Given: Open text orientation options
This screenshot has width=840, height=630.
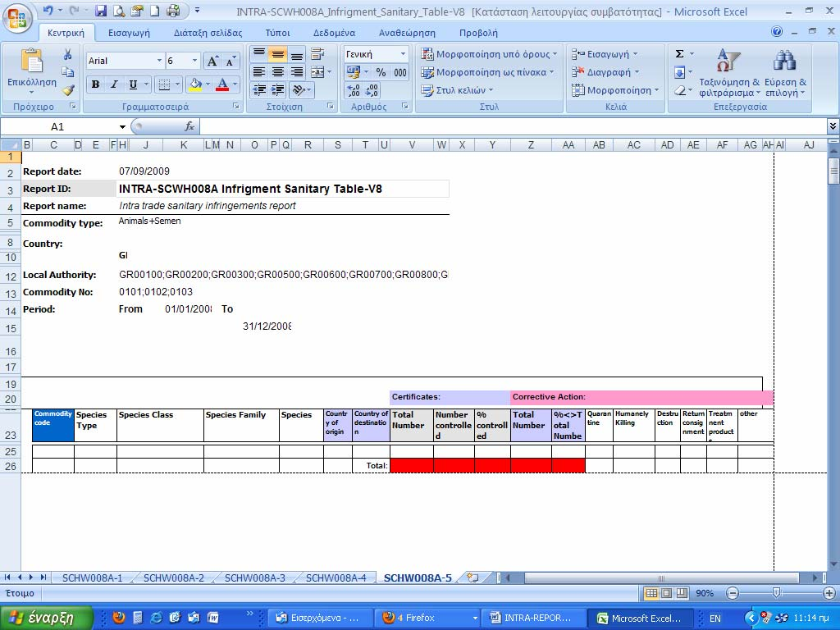Looking at the screenshot, I should pos(302,90).
